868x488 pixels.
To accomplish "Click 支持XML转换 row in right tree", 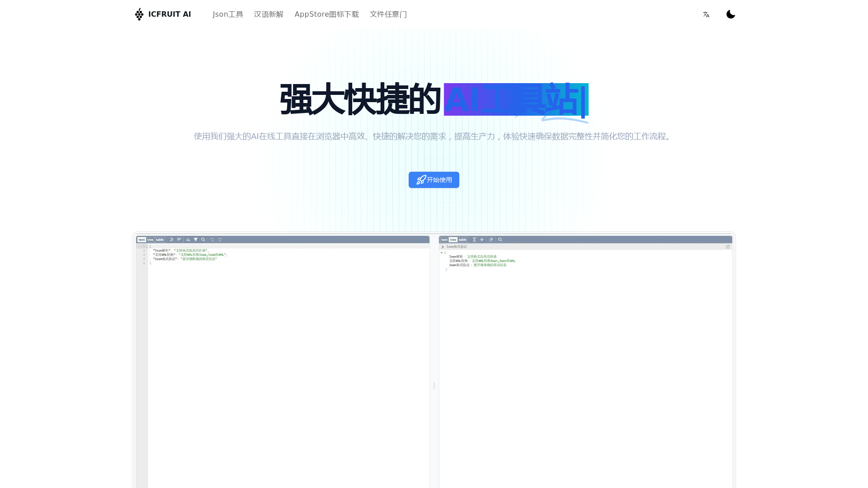I will [x=482, y=261].
